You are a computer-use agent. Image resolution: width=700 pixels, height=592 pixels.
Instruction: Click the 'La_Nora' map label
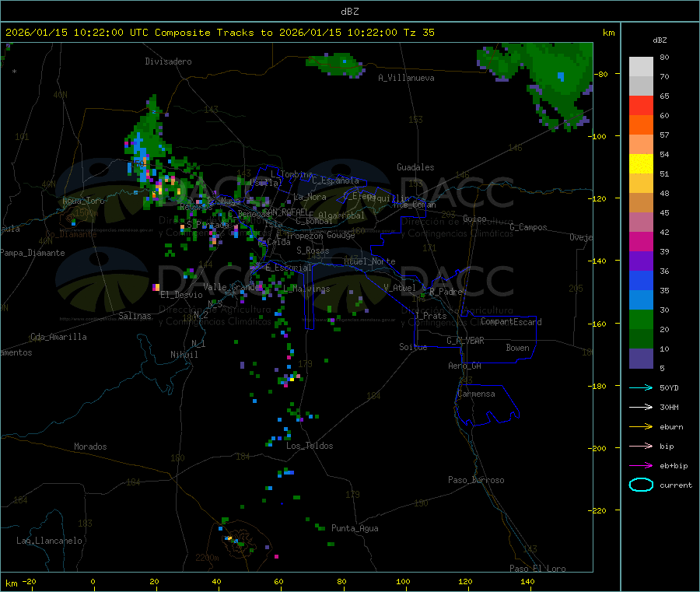click(x=310, y=197)
